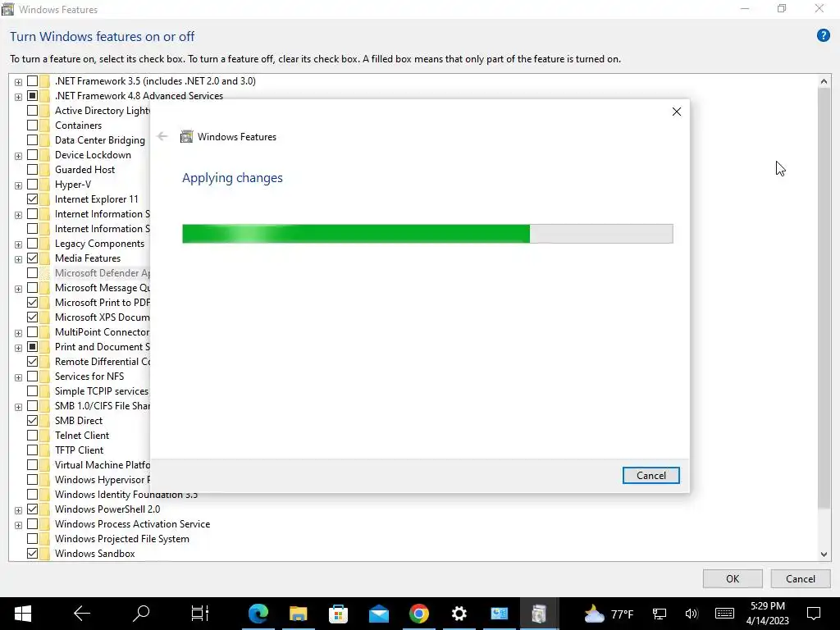The image size is (840, 630).
Task: Select Active Directory Lightweight item
Action: (103, 111)
